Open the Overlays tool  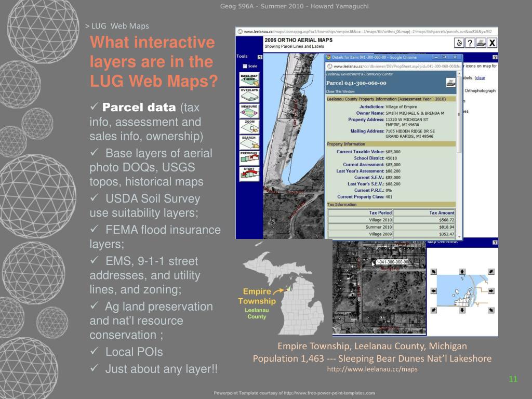249,95
